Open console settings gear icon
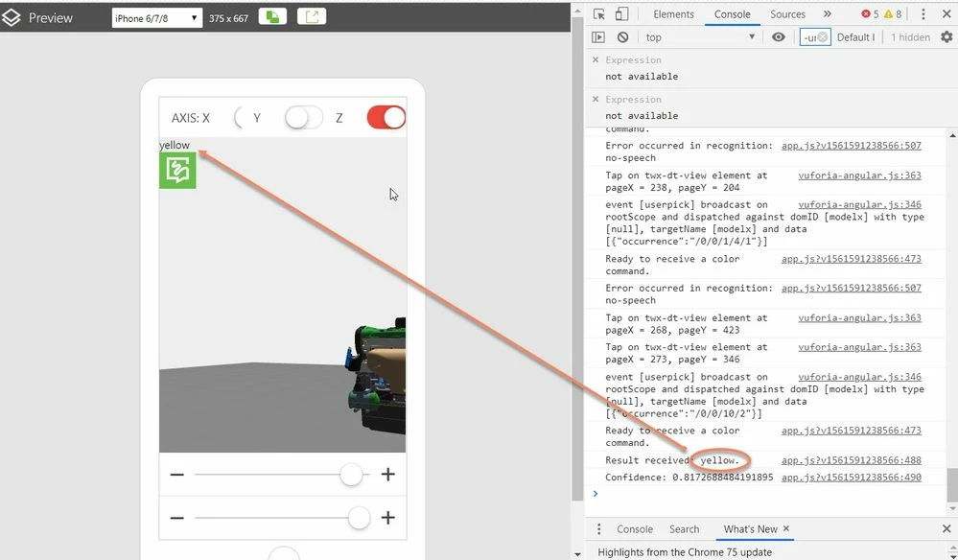This screenshot has height=560, width=958. point(946,37)
